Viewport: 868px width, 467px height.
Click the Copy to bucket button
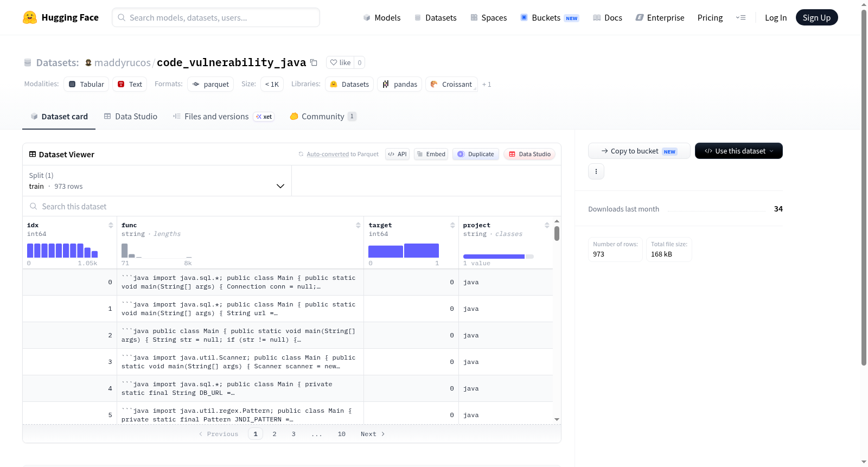coord(639,151)
